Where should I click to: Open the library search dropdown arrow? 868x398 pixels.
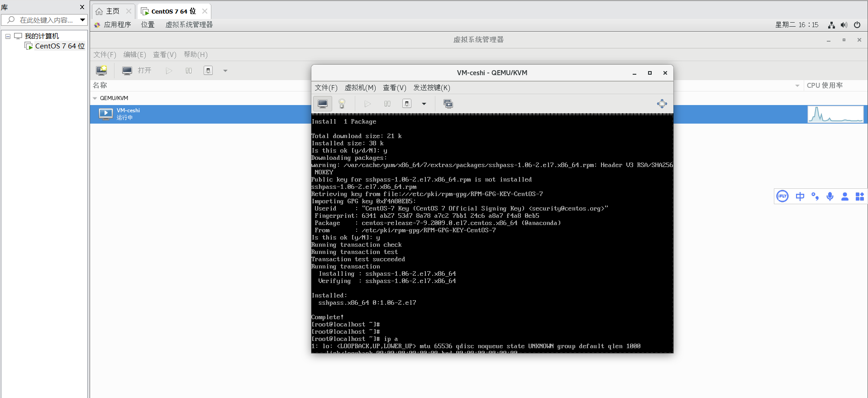click(x=82, y=20)
